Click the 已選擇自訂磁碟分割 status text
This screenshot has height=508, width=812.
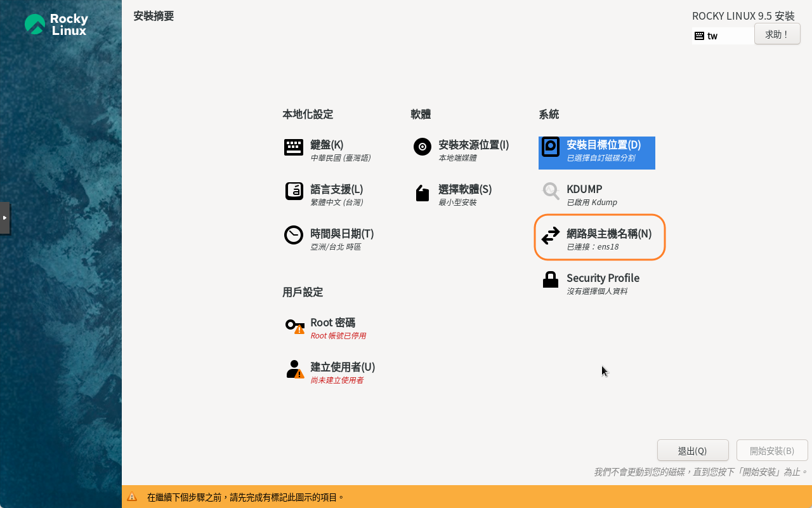pyautogui.click(x=601, y=157)
